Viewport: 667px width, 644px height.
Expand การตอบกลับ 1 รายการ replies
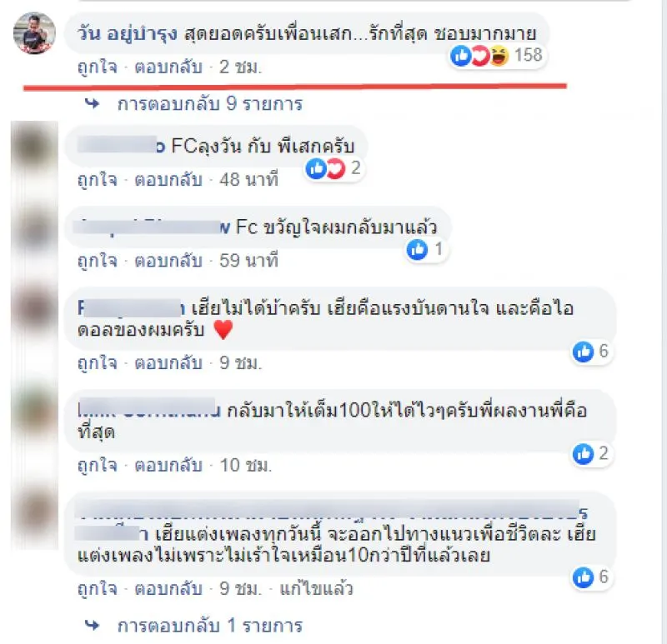(210, 626)
